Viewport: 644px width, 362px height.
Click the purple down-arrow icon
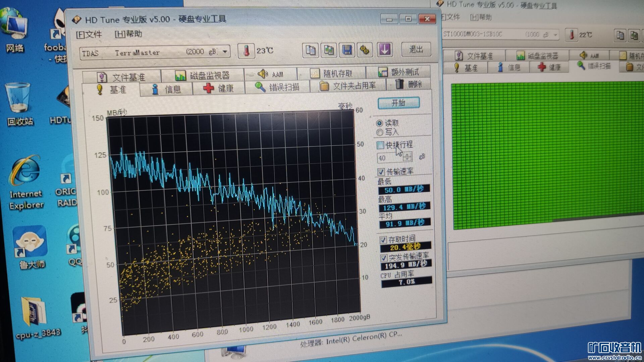pos(385,50)
